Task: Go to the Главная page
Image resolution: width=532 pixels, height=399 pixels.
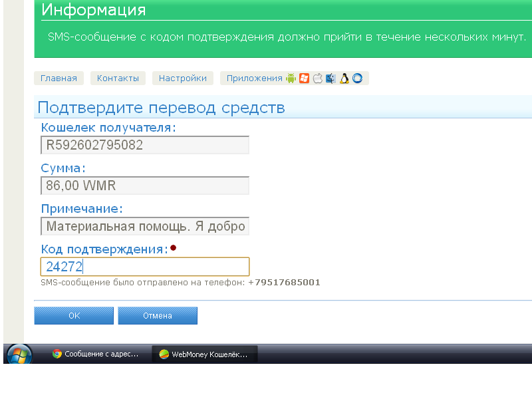Action: click(59, 78)
